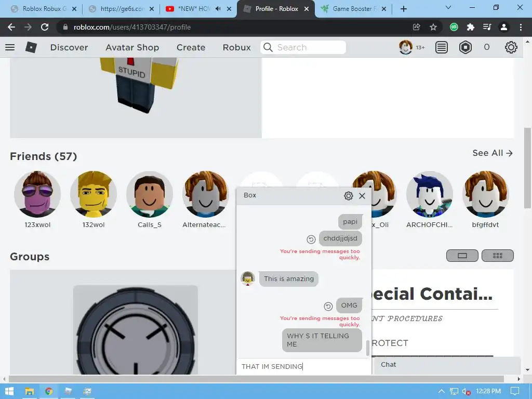The width and height of the screenshot is (532, 399).
Task: Click the green RS extension icon
Action: 454,27
